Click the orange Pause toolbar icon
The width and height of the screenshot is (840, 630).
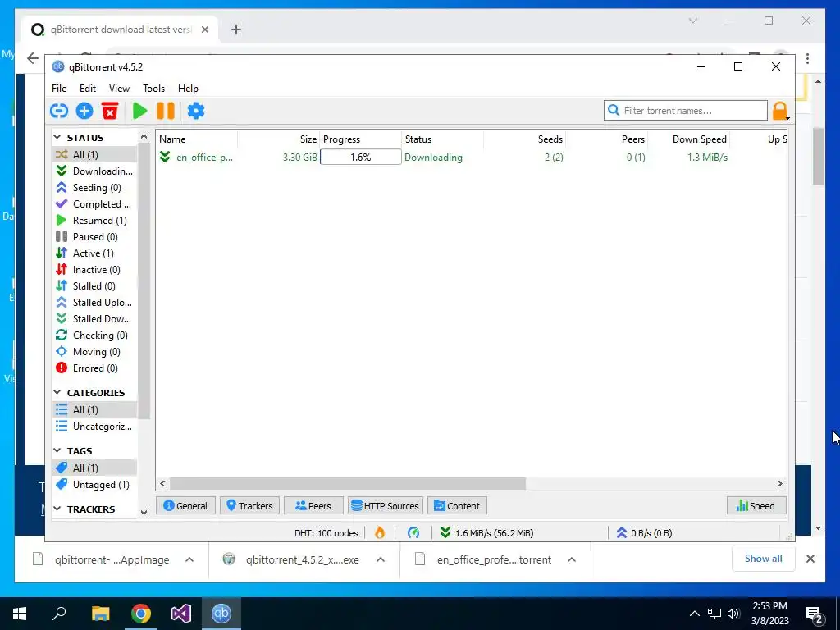coord(166,111)
